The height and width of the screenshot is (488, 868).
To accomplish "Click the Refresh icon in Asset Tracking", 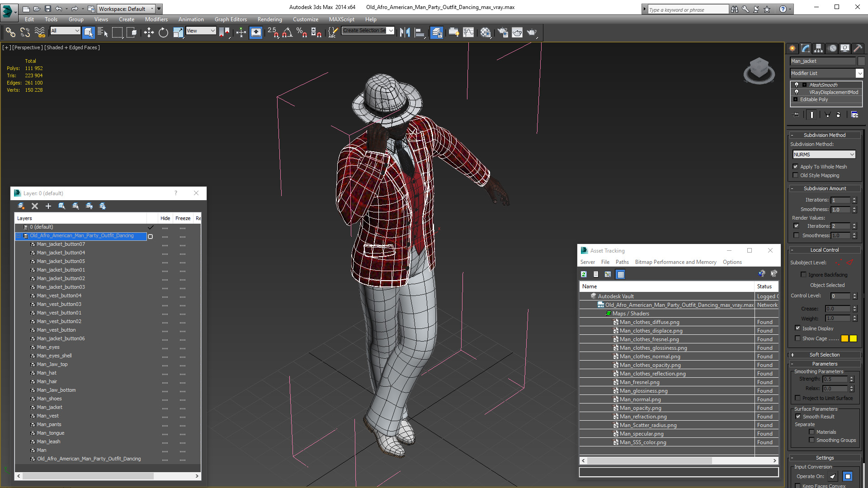I will (584, 274).
